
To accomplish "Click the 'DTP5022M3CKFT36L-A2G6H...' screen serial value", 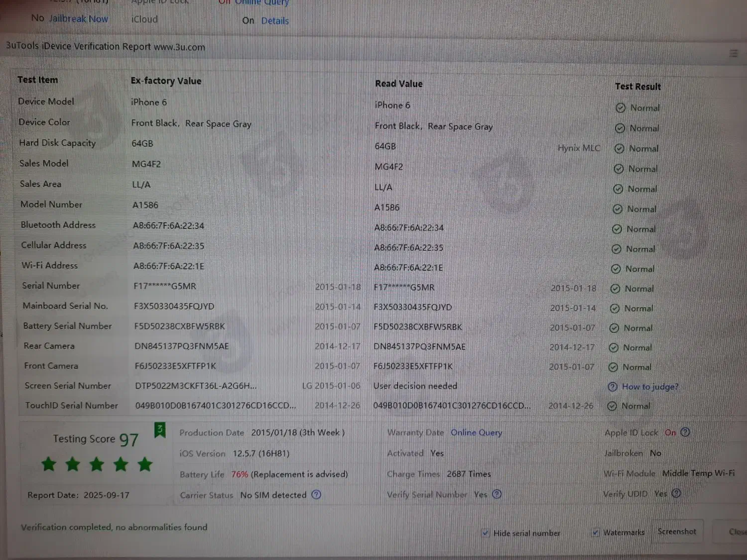I will pyautogui.click(x=196, y=386).
